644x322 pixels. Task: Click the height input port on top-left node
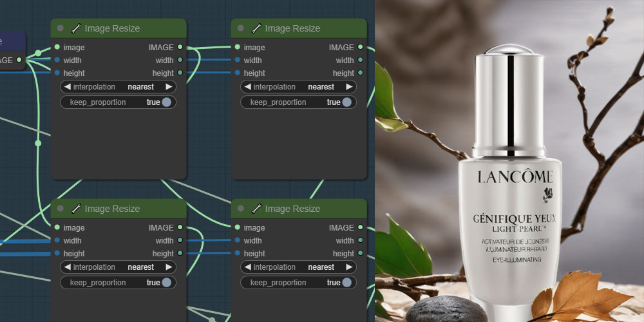click(57, 73)
